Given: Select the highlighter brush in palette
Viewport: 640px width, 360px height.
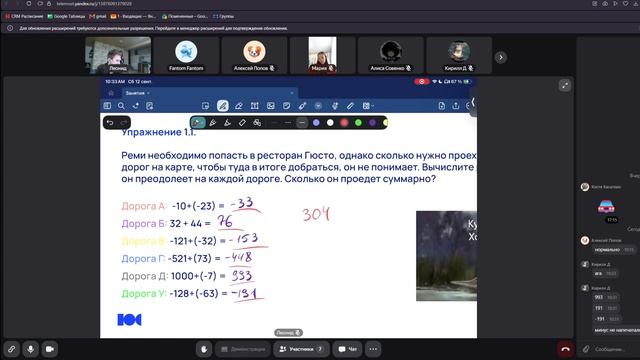Looking at the screenshot, I should (x=227, y=122).
